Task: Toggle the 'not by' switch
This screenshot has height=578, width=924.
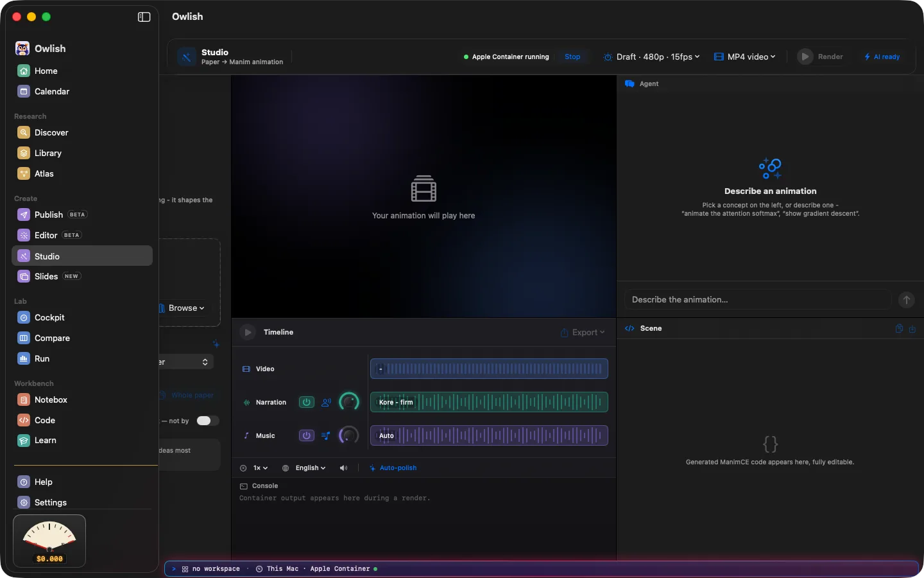Action: point(207,421)
